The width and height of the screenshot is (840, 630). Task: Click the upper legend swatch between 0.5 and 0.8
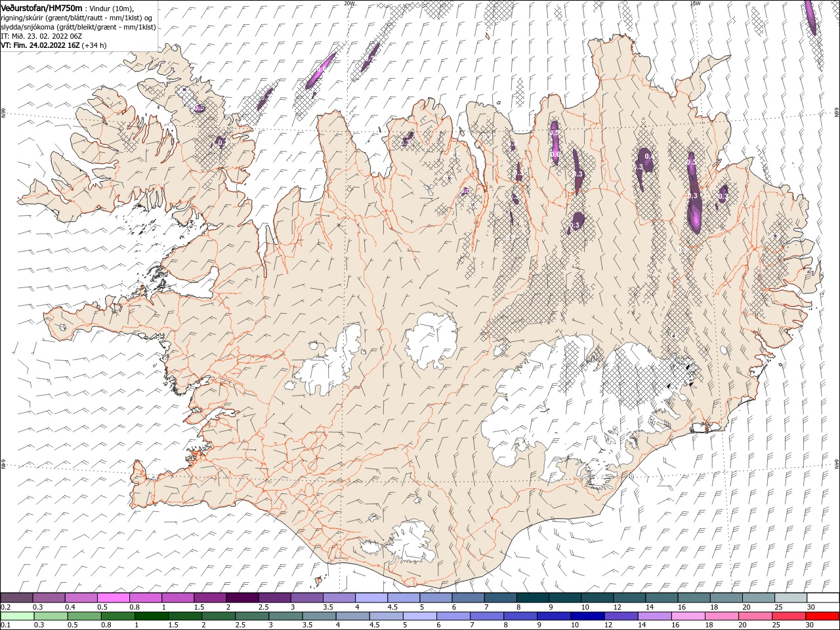[113, 597]
